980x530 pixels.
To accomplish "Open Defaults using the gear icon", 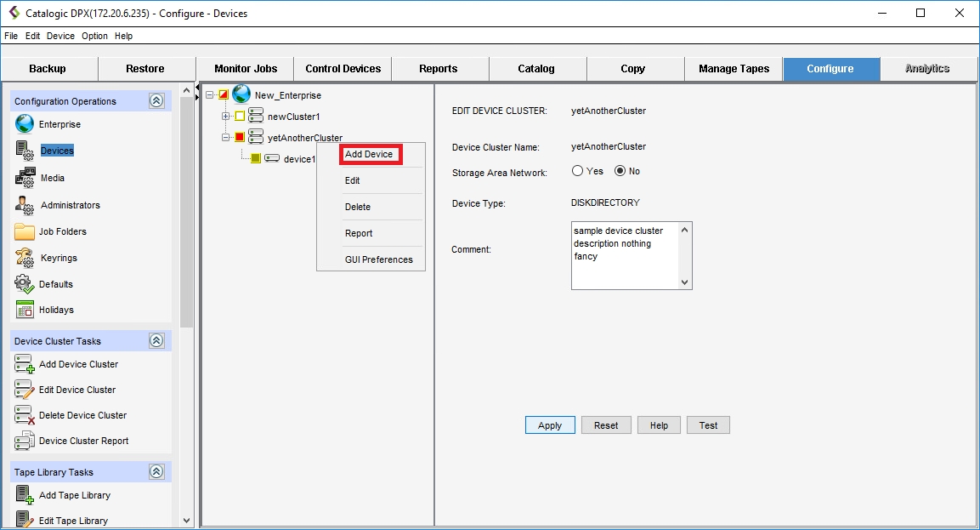I will (25, 284).
